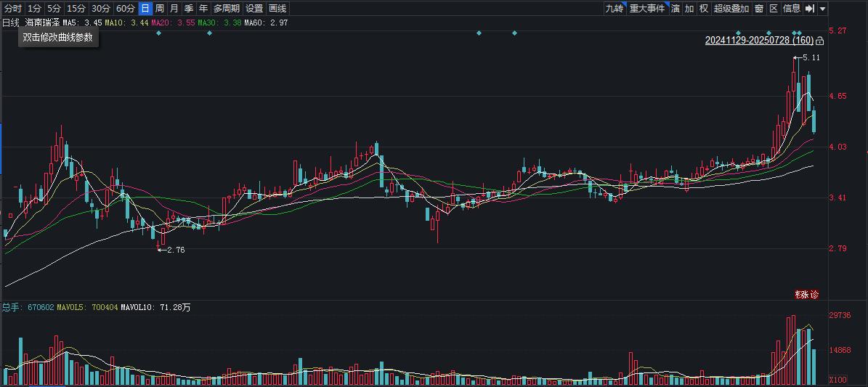
Task: Switch to the 分时 intraday chart
Action: (x=13, y=8)
